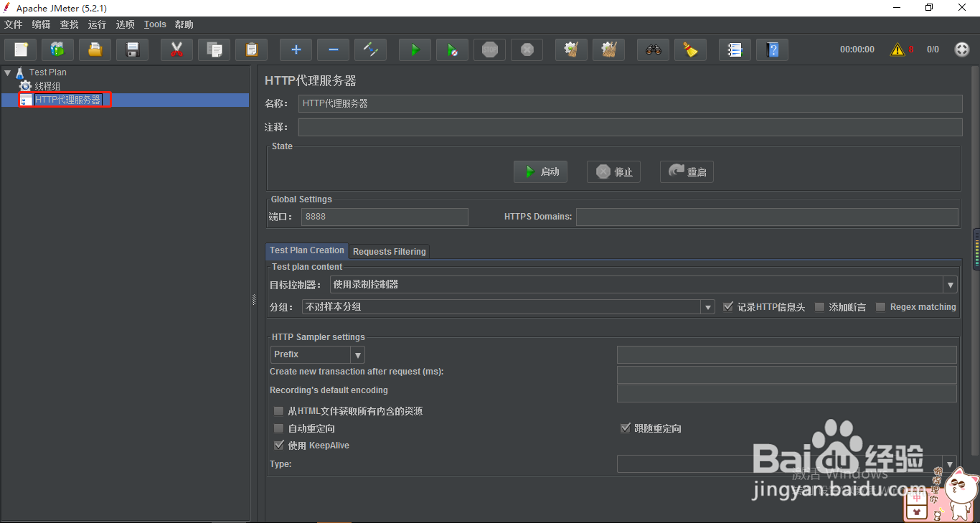Click the Open file folder icon
This screenshot has height=523, width=980.
95,50
